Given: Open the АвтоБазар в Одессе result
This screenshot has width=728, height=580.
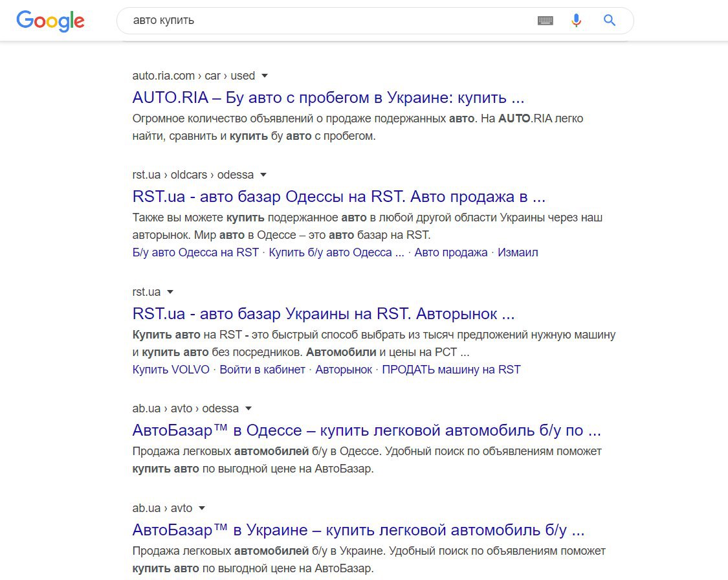Looking at the screenshot, I should 367,430.
